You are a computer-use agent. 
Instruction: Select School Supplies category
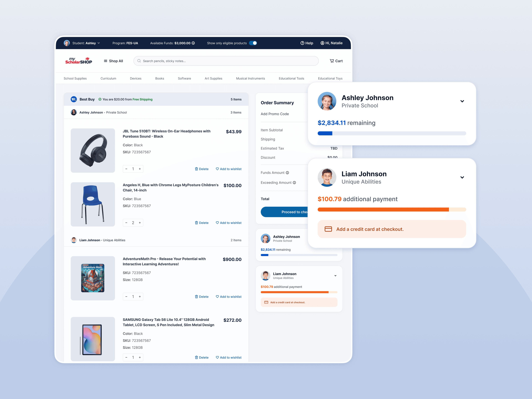[x=75, y=78]
